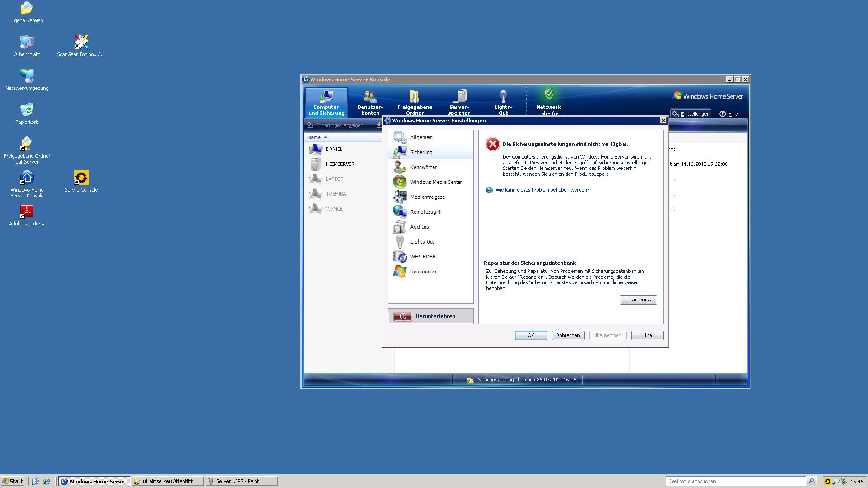Click the Herunterfahren button
The width and height of the screenshot is (868, 488).
point(430,316)
